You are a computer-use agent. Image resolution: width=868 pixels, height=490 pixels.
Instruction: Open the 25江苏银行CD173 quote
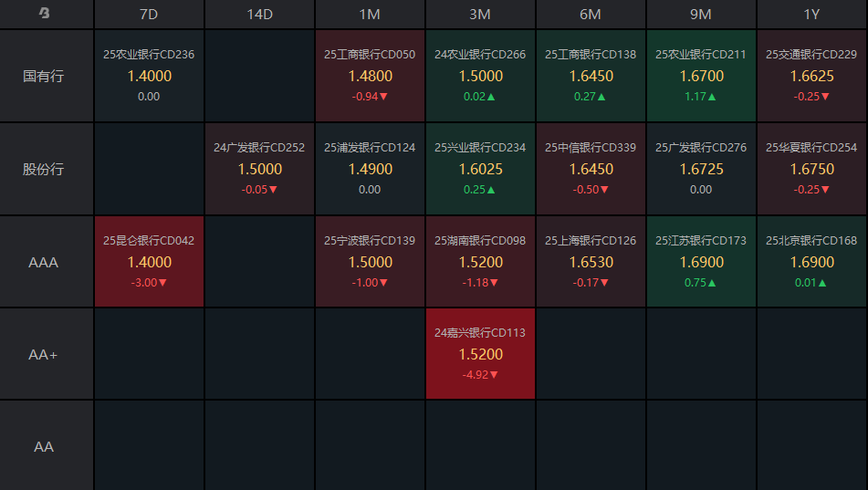pos(701,262)
